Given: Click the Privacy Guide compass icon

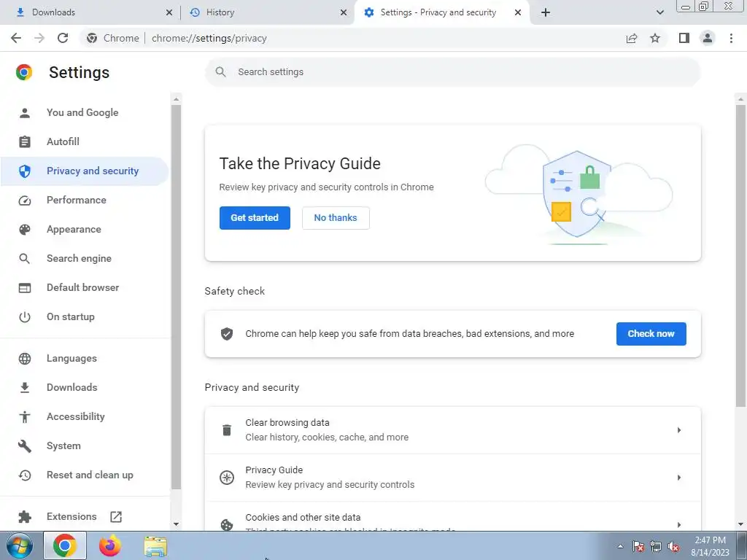Looking at the screenshot, I should tap(227, 478).
